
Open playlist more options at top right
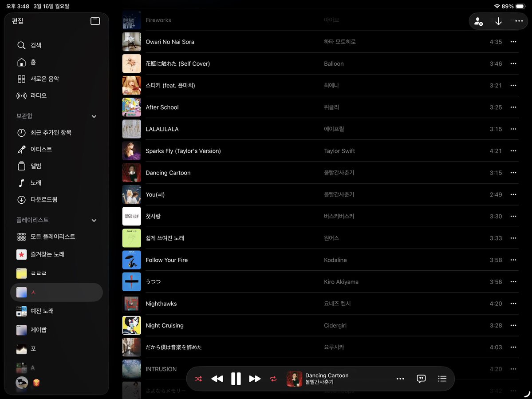[519, 21]
